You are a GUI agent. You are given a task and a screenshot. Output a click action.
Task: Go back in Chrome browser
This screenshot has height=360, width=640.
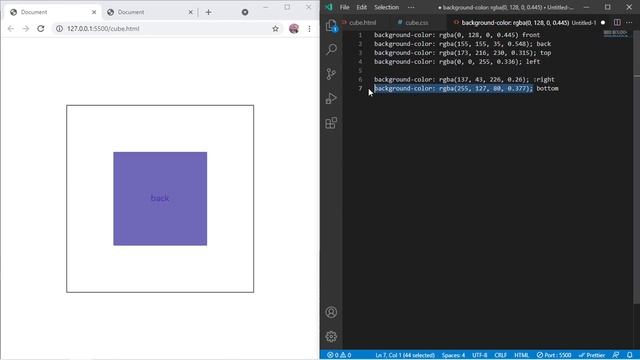(11, 29)
